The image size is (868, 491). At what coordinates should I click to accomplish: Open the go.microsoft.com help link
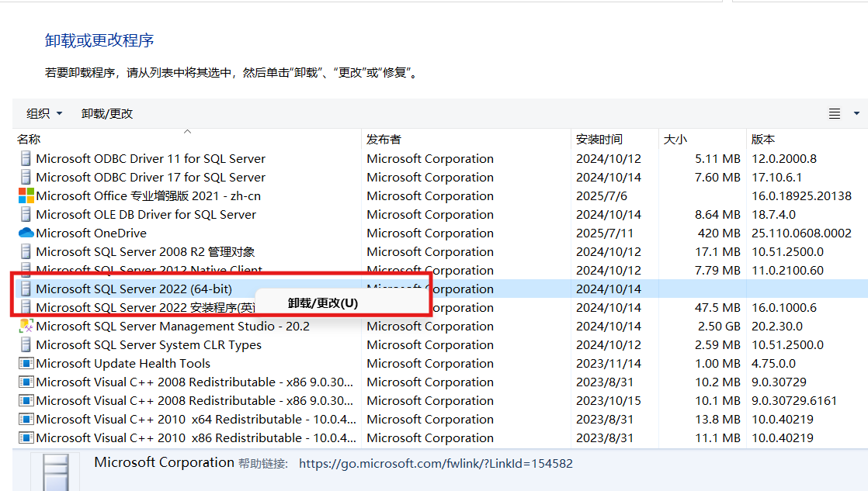[x=436, y=463]
